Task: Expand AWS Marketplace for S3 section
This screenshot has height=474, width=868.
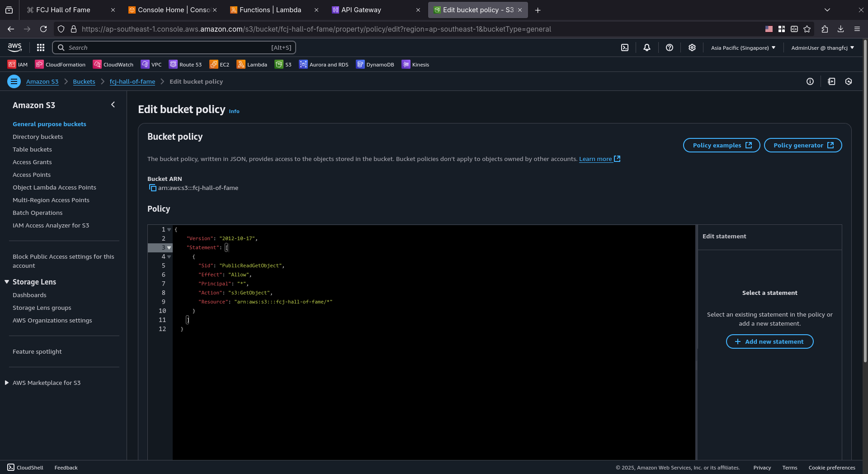Action: pos(7,383)
